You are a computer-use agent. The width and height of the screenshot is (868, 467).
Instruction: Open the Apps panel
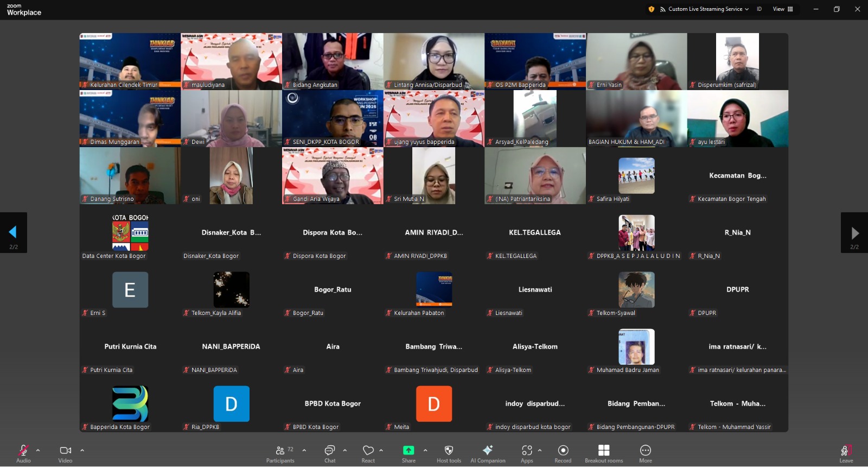527,454
